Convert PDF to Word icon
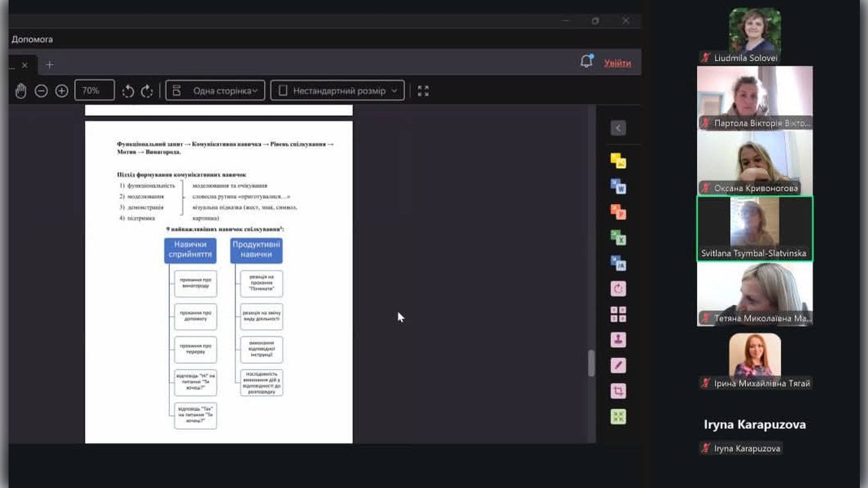Viewport: 868px width, 488px height. pyautogui.click(x=618, y=186)
